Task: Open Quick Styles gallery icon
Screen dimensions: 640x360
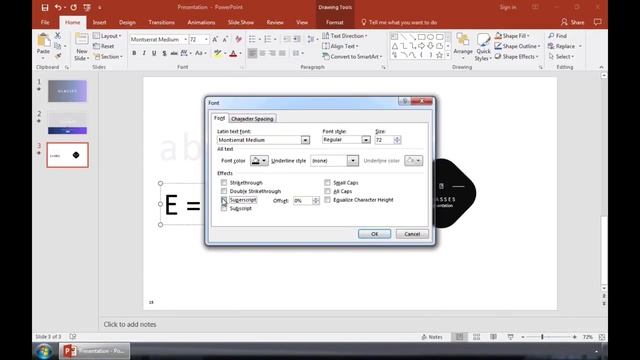Action: point(483,47)
